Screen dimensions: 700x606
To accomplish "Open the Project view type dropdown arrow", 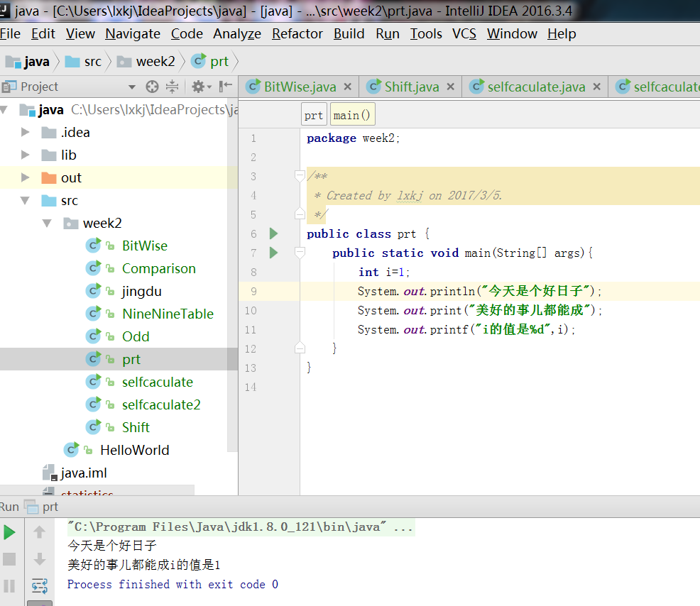I will [x=132, y=87].
